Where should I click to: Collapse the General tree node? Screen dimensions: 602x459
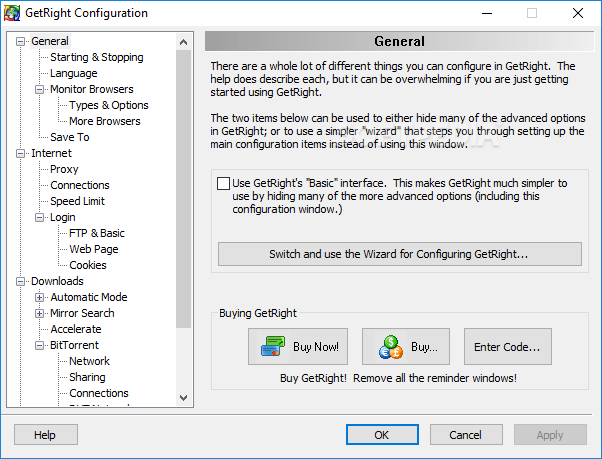tap(20, 41)
